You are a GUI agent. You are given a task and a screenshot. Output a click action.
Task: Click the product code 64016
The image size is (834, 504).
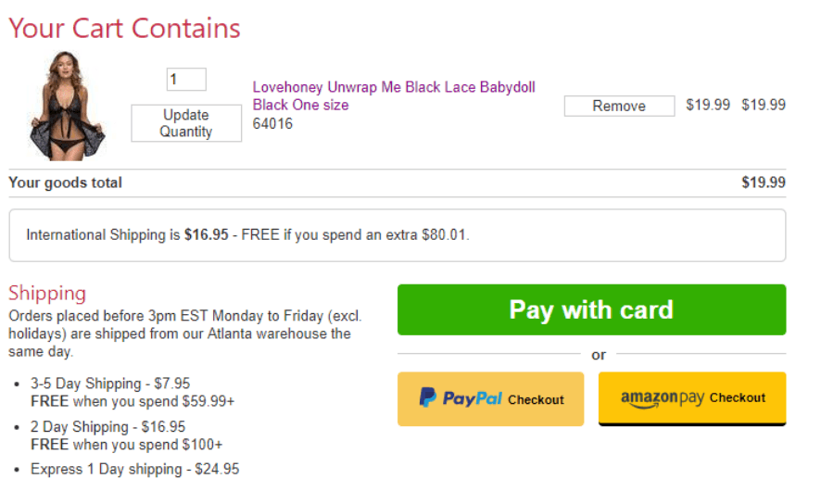272,123
